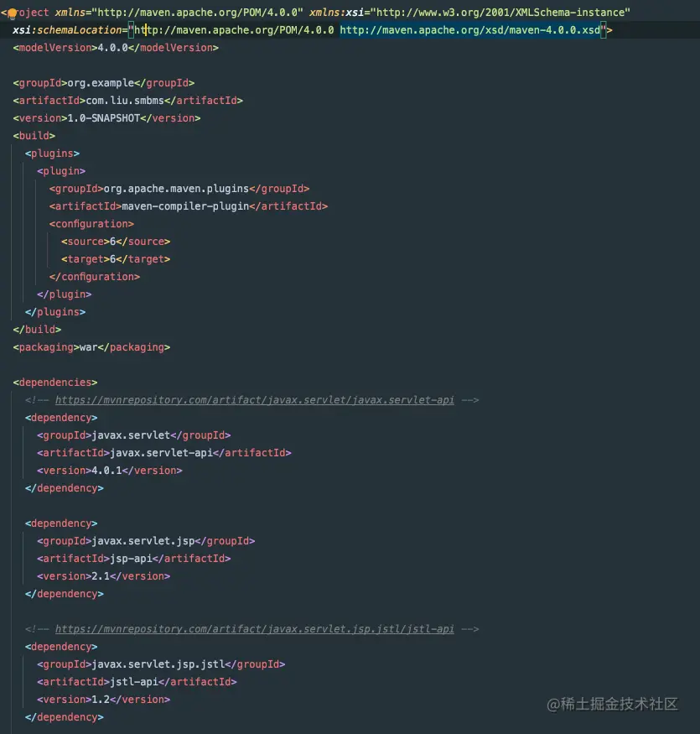Click the maven-4.0.0.xsd schema URL
The image size is (700, 734).
[x=469, y=30]
